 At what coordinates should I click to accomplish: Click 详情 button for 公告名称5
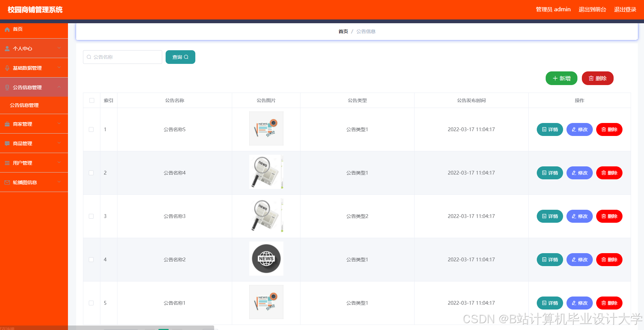pos(550,129)
